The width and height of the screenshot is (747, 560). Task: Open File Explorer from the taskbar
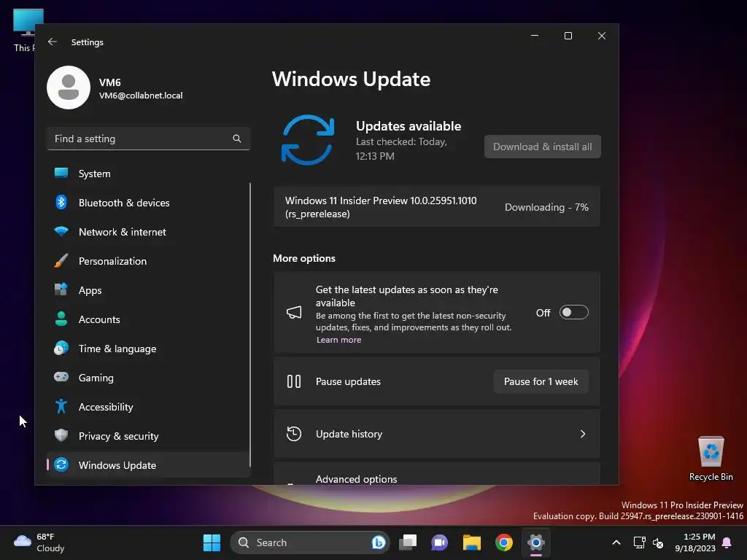[x=472, y=542]
